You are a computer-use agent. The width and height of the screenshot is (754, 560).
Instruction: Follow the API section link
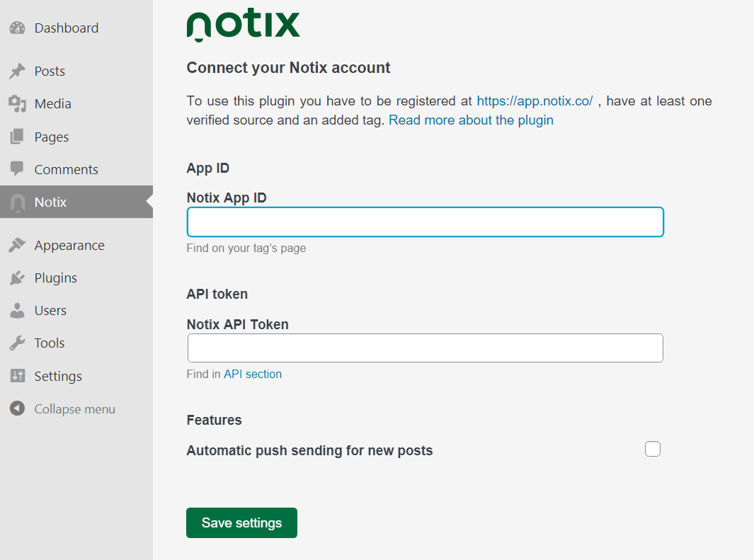[x=253, y=374]
